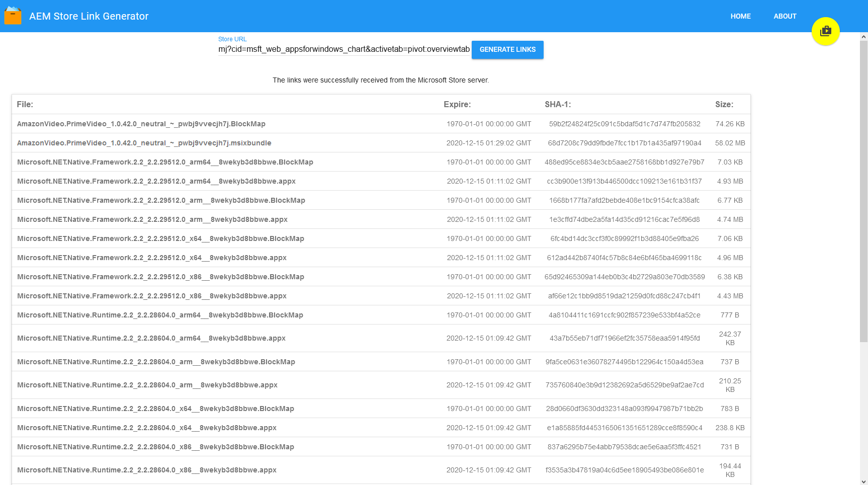Open NET.Native.Runtime x64 BlockMap link
The width and height of the screenshot is (868, 485).
click(x=155, y=409)
